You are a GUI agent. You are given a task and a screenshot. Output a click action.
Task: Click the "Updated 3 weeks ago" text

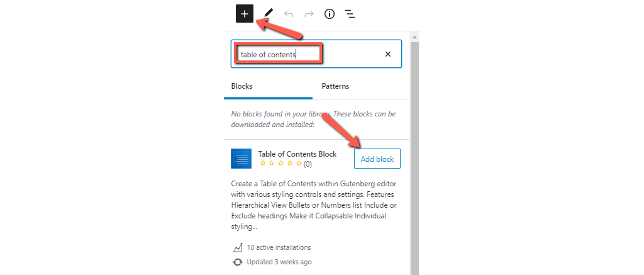pyautogui.click(x=279, y=262)
